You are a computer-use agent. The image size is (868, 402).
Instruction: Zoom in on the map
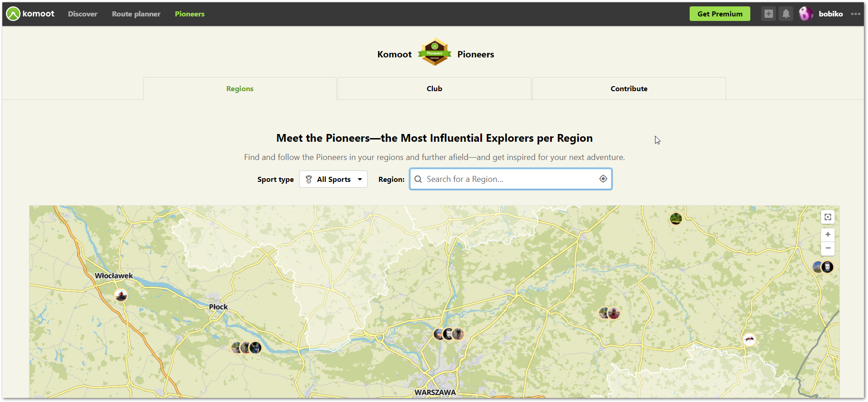pos(828,234)
